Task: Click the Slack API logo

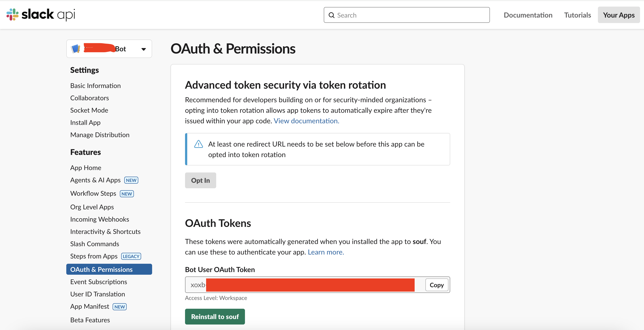Action: 41,14
